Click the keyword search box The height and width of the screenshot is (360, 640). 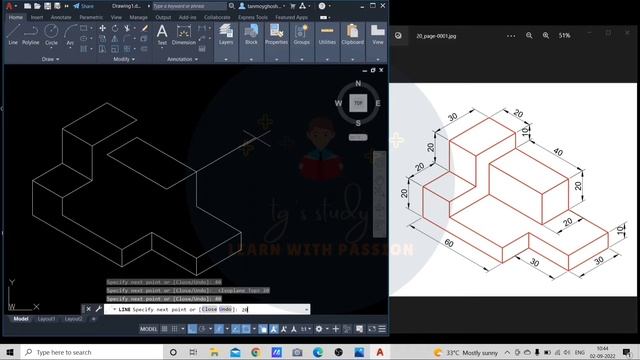click(x=189, y=6)
